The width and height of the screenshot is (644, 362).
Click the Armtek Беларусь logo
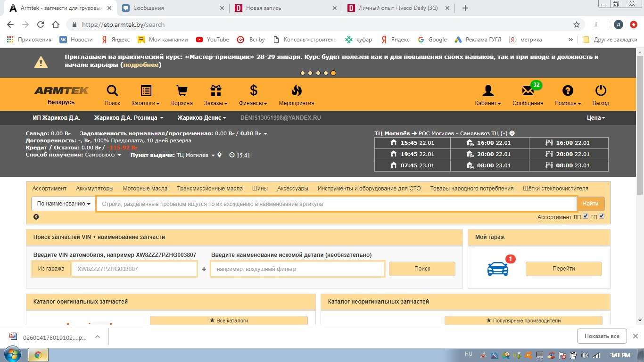(61, 95)
